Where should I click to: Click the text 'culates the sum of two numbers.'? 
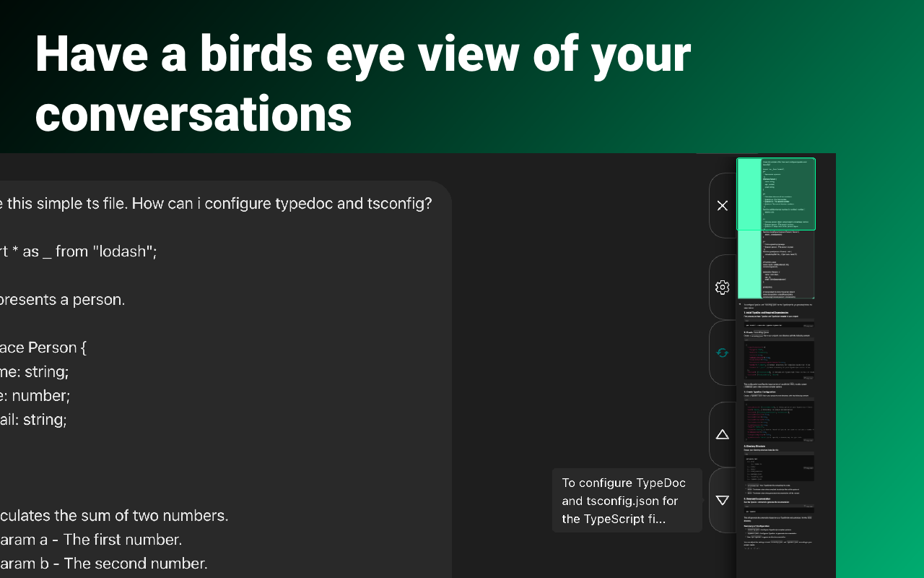pos(114,516)
